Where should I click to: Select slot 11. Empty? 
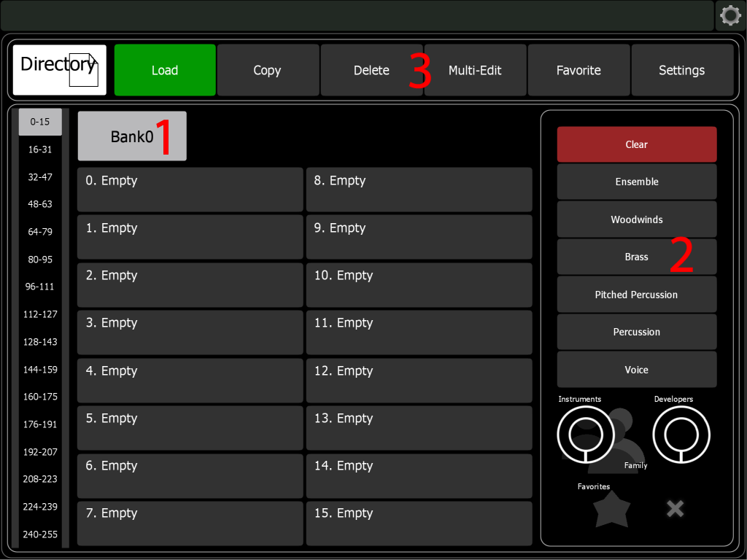(x=419, y=332)
